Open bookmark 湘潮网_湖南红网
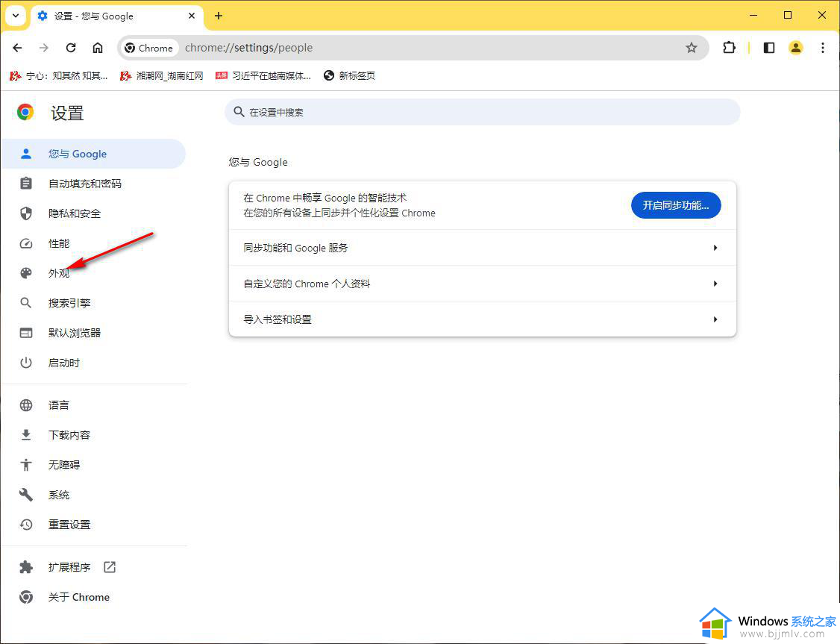Viewport: 840px width, 644px height. click(162, 75)
